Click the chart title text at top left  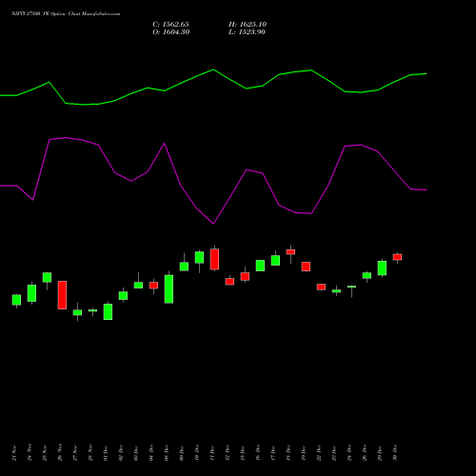[x=66, y=14]
